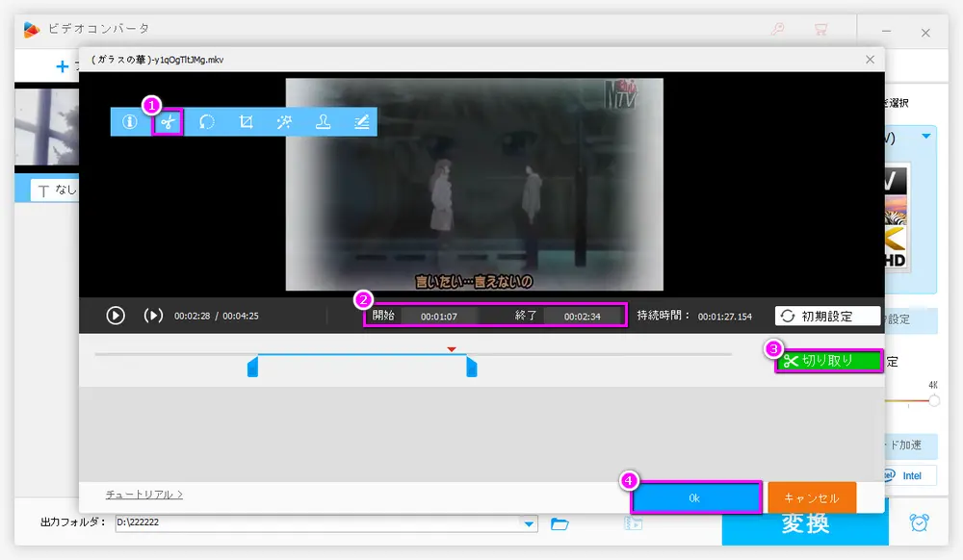Select the stamp watermark tool

(x=323, y=122)
